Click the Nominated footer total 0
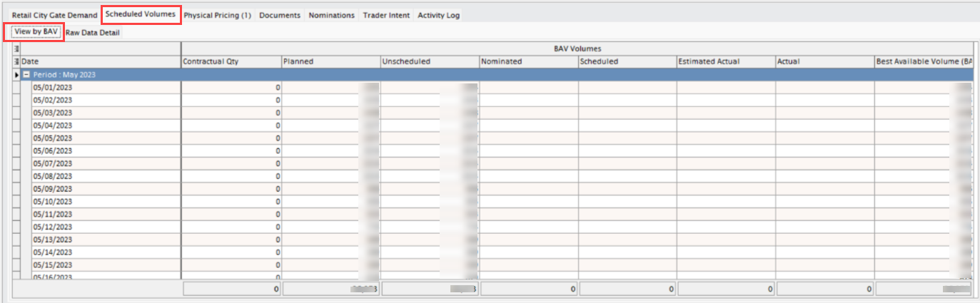Viewport: 980px width, 303px height. tap(529, 289)
